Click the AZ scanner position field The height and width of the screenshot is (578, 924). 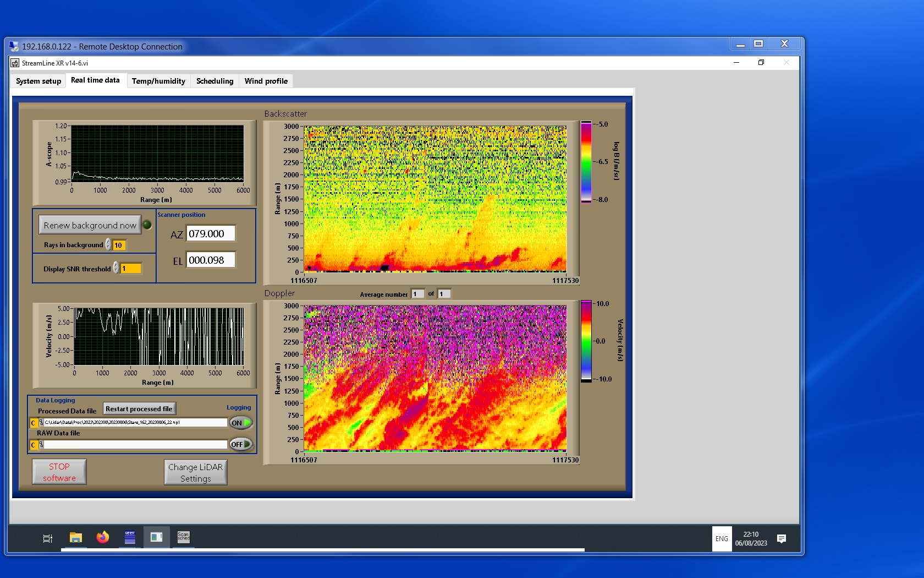[211, 233]
